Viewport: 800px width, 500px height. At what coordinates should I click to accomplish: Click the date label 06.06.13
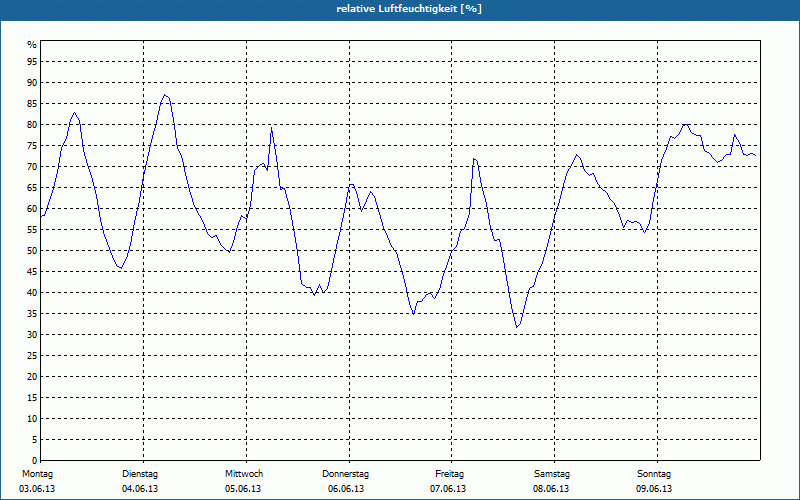click(346, 489)
